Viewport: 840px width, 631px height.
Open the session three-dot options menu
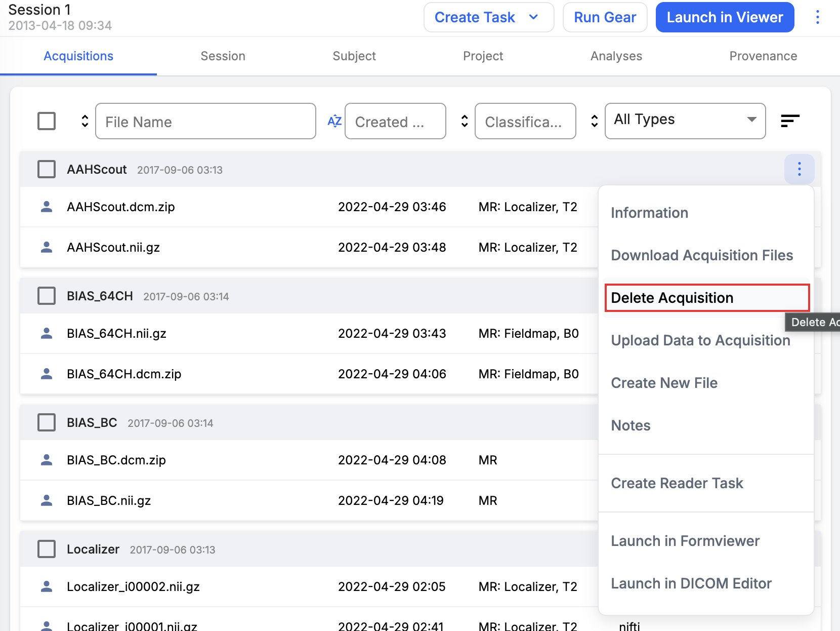pyautogui.click(x=817, y=17)
